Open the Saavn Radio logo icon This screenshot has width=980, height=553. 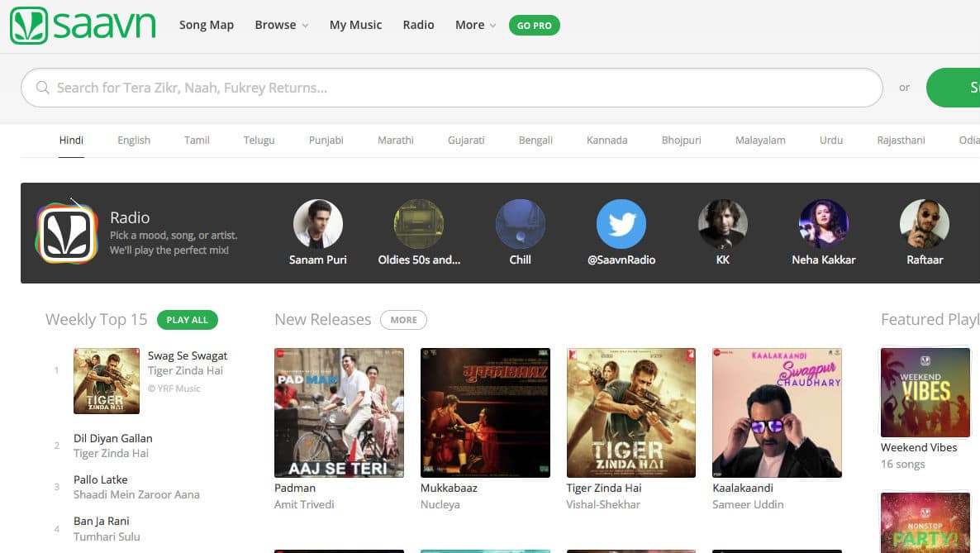(67, 231)
